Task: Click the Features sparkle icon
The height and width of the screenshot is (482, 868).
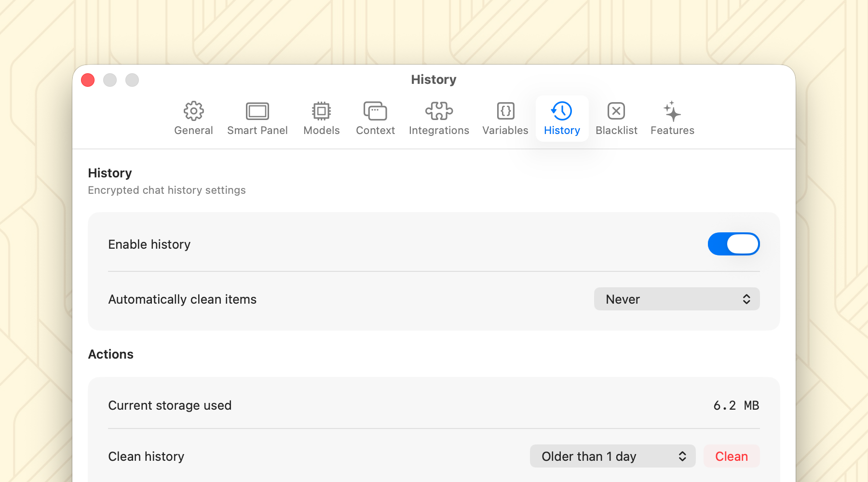Action: tap(672, 110)
